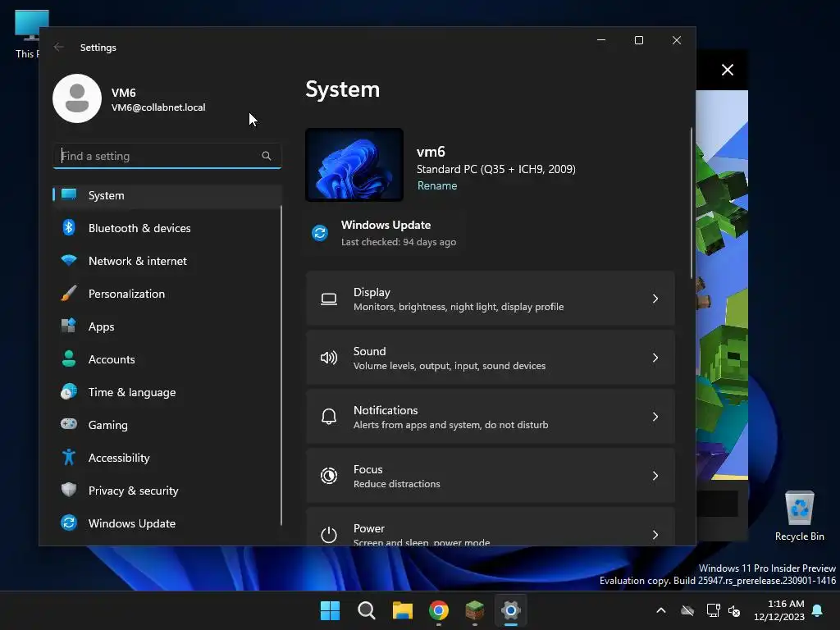Viewport: 840px width, 630px height.
Task: Click the sidebar Windows Update sync icon
Action: (x=69, y=523)
